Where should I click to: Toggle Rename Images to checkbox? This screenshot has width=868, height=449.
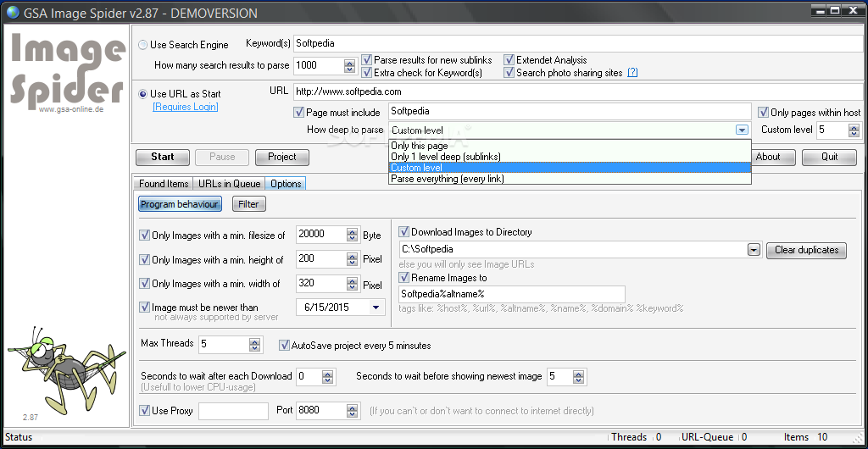[x=403, y=278]
